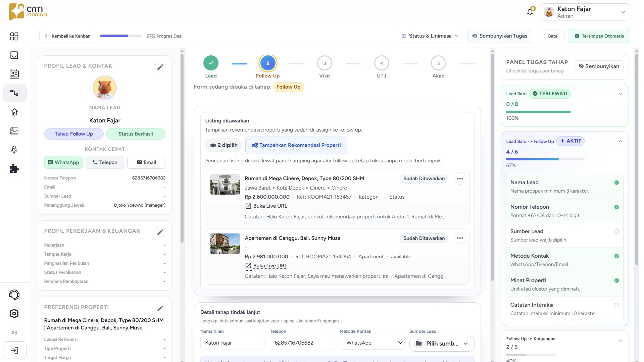This screenshot has height=362, width=644.
Task: Click the Nama Klien input field
Action: (x=233, y=343)
